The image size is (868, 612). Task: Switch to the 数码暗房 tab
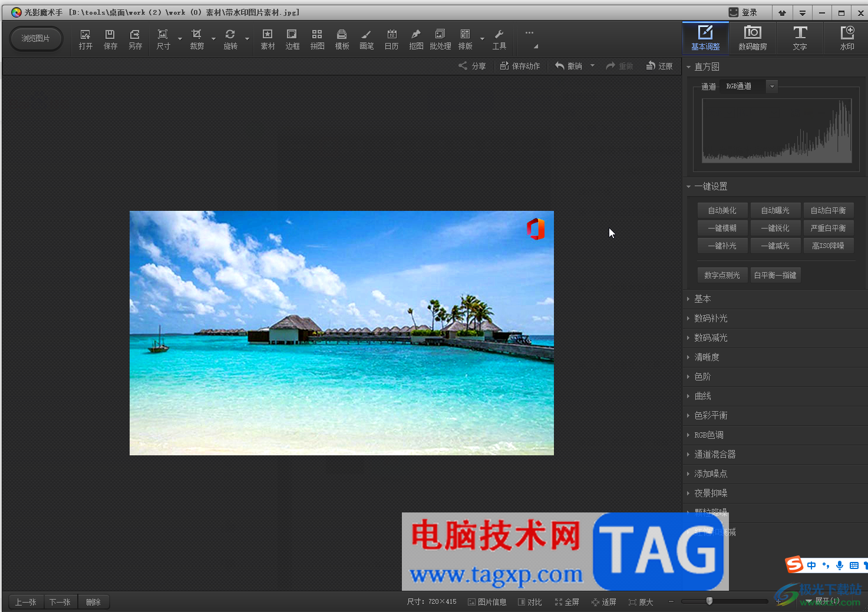(753, 38)
